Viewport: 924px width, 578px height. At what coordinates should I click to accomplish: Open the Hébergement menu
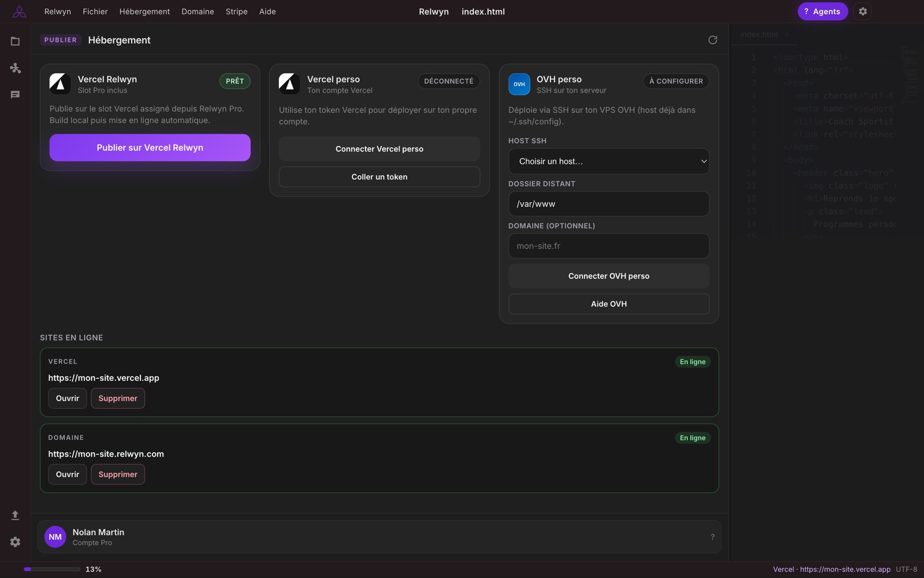coord(144,12)
